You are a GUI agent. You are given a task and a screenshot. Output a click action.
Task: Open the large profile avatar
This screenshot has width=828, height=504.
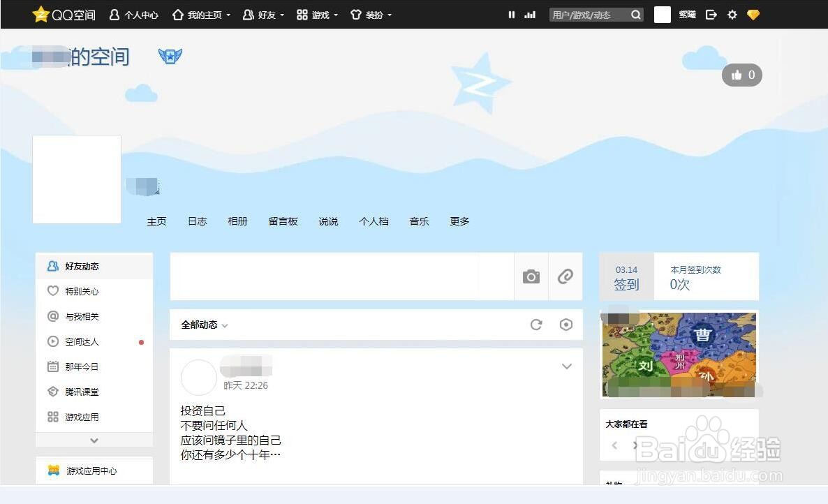point(77,179)
